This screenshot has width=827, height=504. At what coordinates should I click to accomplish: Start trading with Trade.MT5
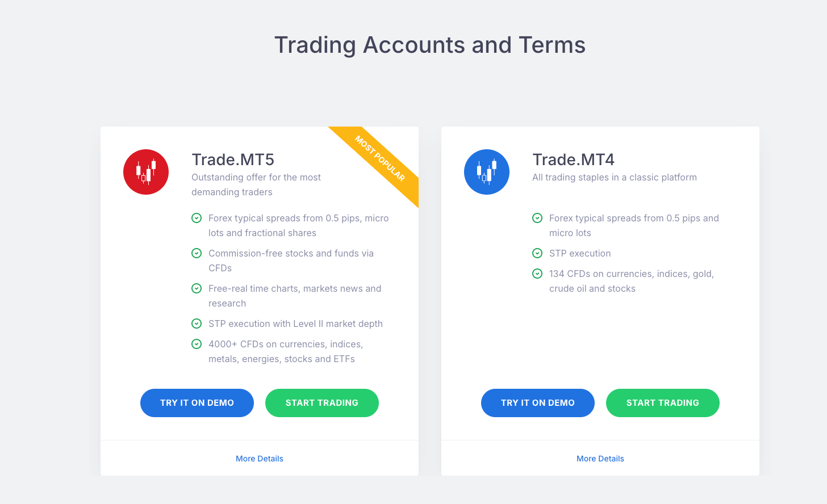(x=322, y=403)
